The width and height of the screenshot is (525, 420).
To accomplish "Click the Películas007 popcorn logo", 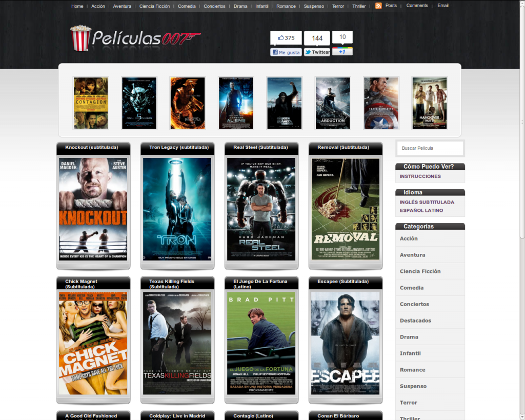I will pos(135,38).
